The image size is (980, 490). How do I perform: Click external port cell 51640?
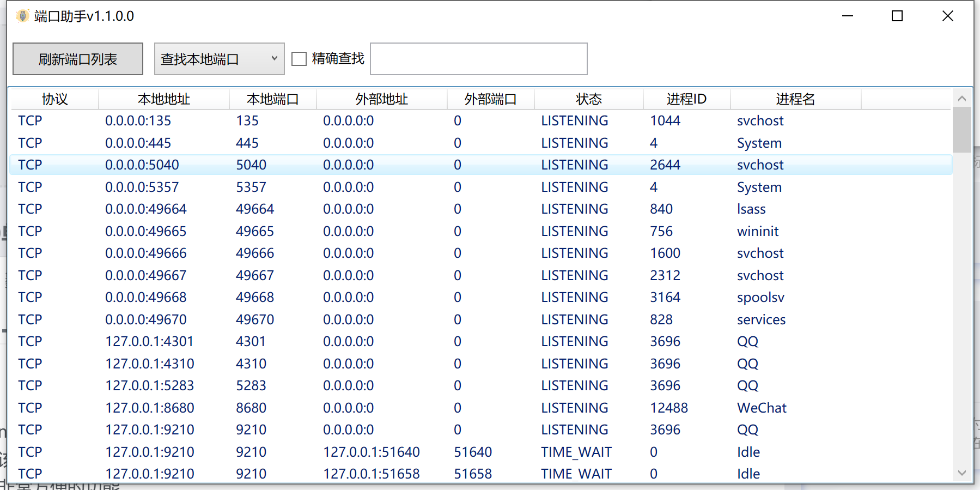pyautogui.click(x=473, y=452)
